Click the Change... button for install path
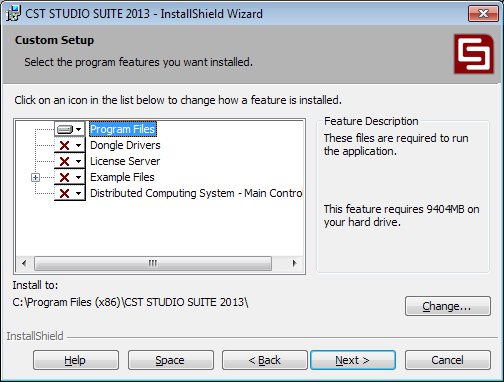The width and height of the screenshot is (504, 382). tap(448, 306)
